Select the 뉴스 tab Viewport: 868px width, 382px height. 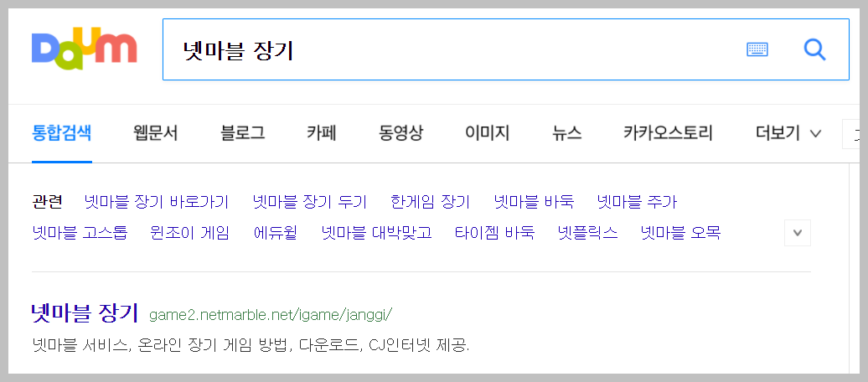[566, 133]
